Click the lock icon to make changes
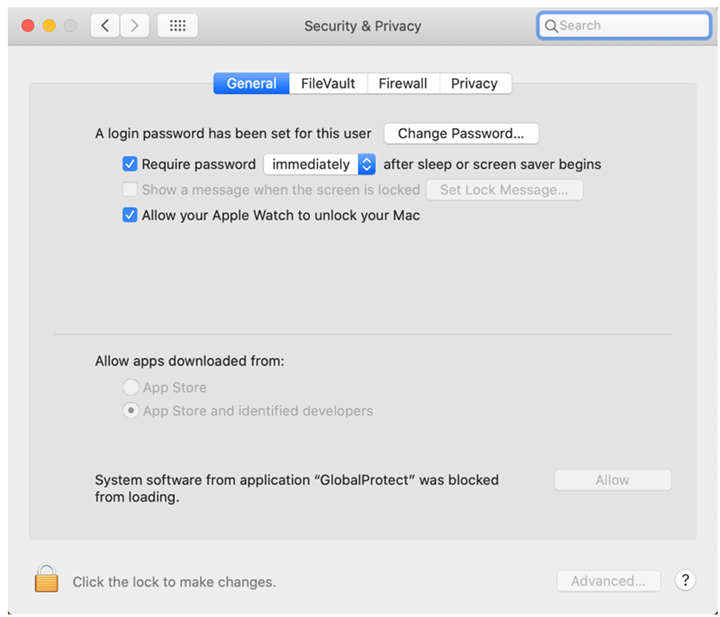Image resolution: width=720 pixels, height=617 pixels. click(x=46, y=579)
